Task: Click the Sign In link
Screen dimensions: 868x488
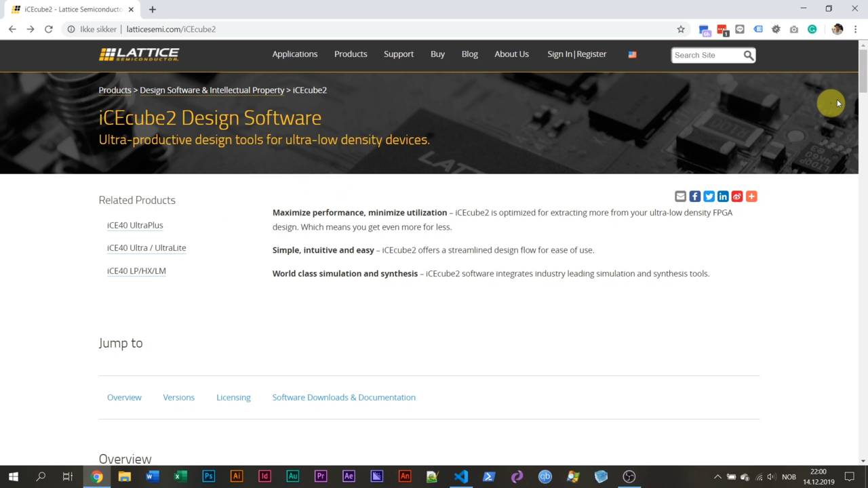Action: 559,54
